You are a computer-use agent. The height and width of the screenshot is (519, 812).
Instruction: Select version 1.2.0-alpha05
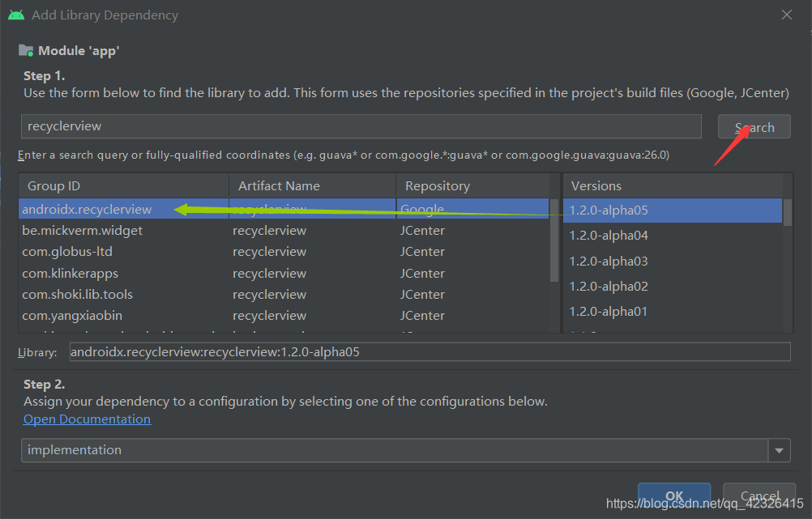coord(673,210)
